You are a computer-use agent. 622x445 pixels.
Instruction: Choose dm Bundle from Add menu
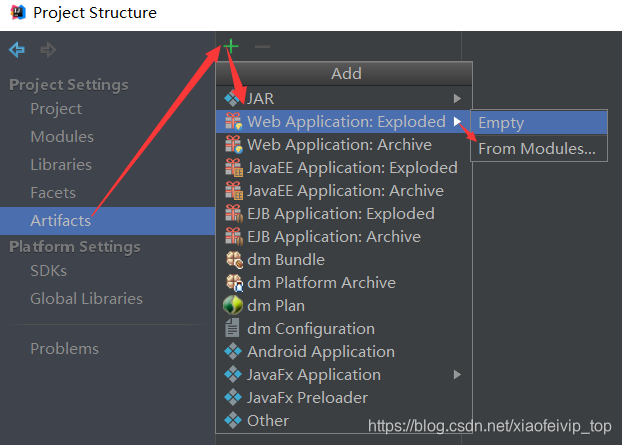(x=344, y=259)
